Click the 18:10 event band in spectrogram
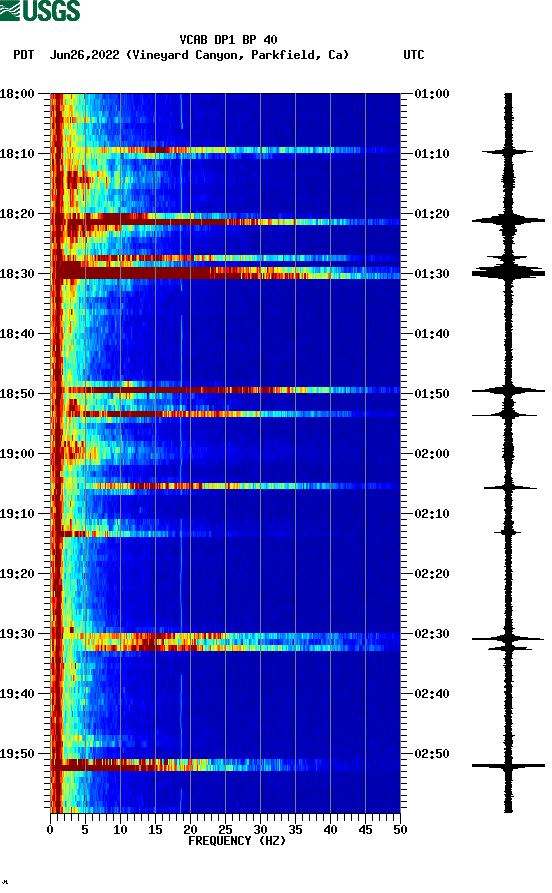This screenshot has height=893, width=552. coord(226,150)
